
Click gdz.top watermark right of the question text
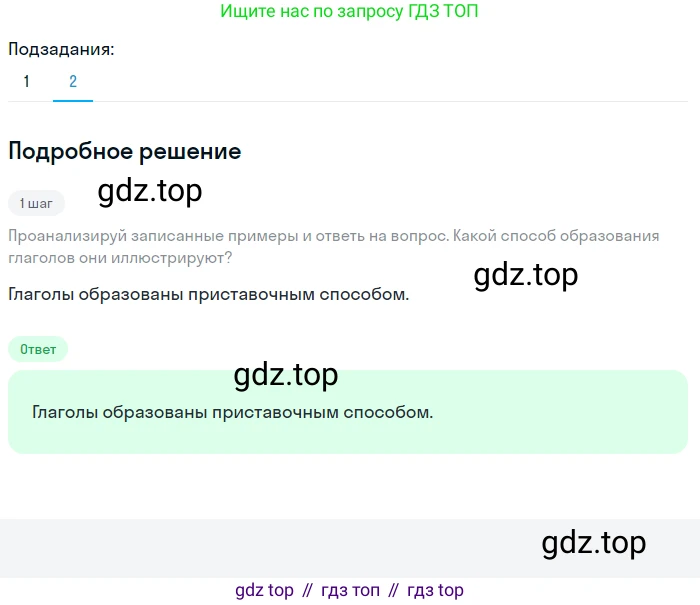point(526,274)
